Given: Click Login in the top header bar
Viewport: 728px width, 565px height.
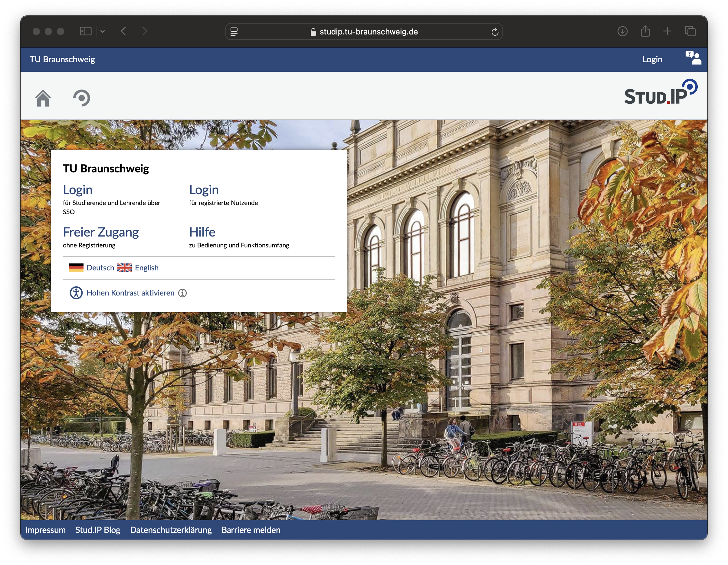Looking at the screenshot, I should 652,59.
